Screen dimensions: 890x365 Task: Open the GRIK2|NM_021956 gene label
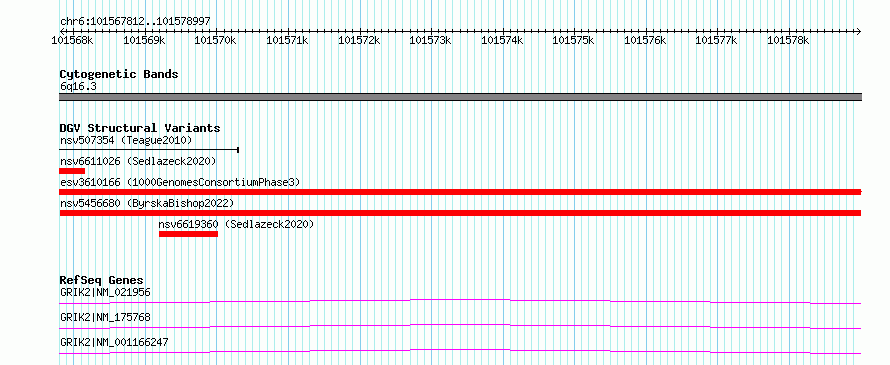(x=105, y=292)
